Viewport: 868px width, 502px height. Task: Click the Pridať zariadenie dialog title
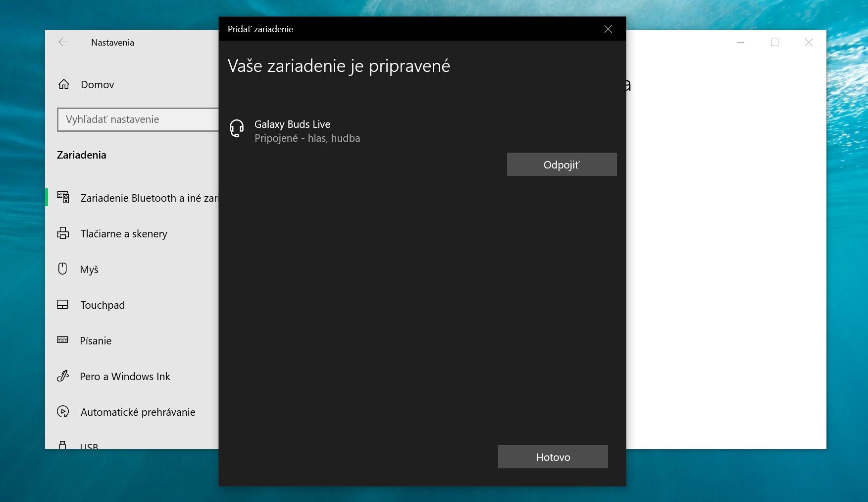point(260,29)
